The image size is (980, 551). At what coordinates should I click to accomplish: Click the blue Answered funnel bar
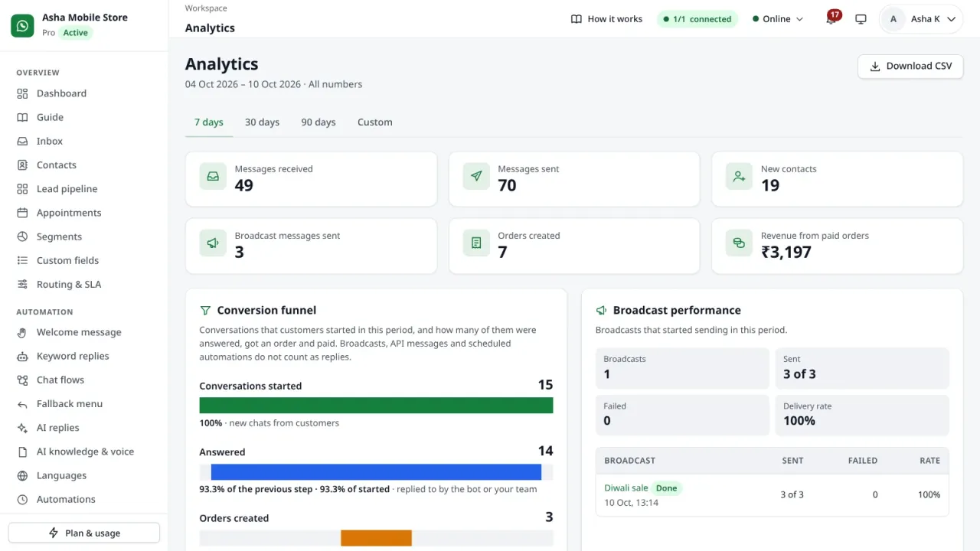(376, 472)
